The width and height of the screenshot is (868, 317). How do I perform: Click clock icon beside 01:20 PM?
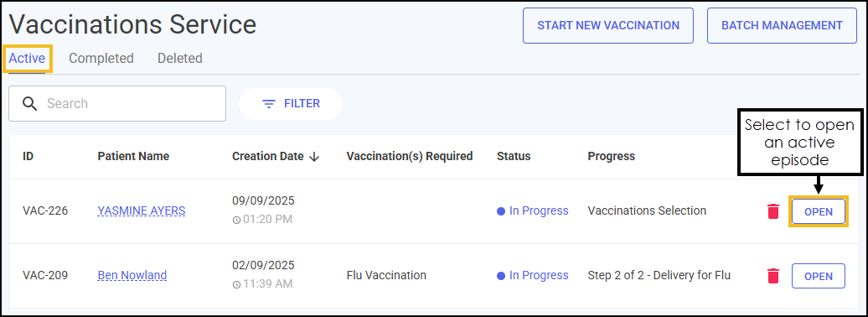click(236, 220)
